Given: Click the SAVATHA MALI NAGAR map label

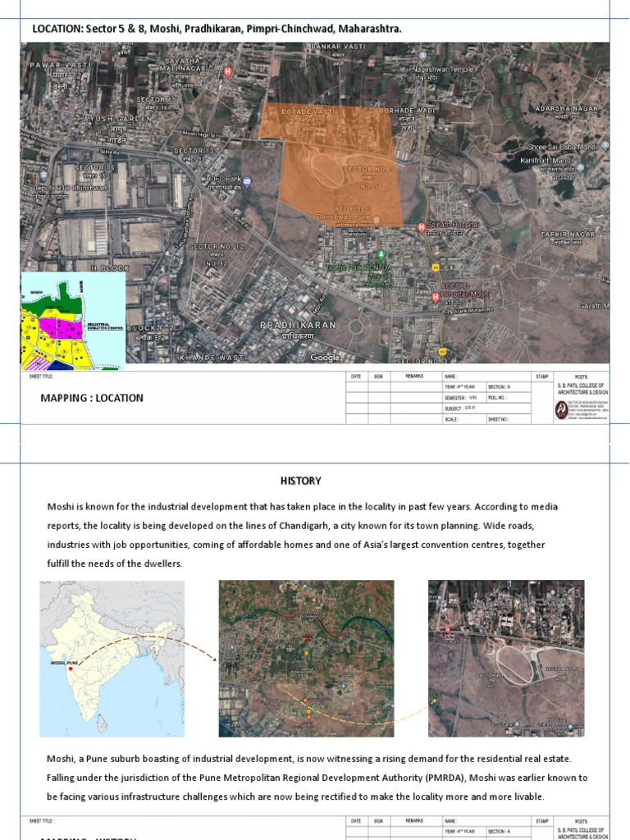Looking at the screenshot, I should (x=183, y=65).
